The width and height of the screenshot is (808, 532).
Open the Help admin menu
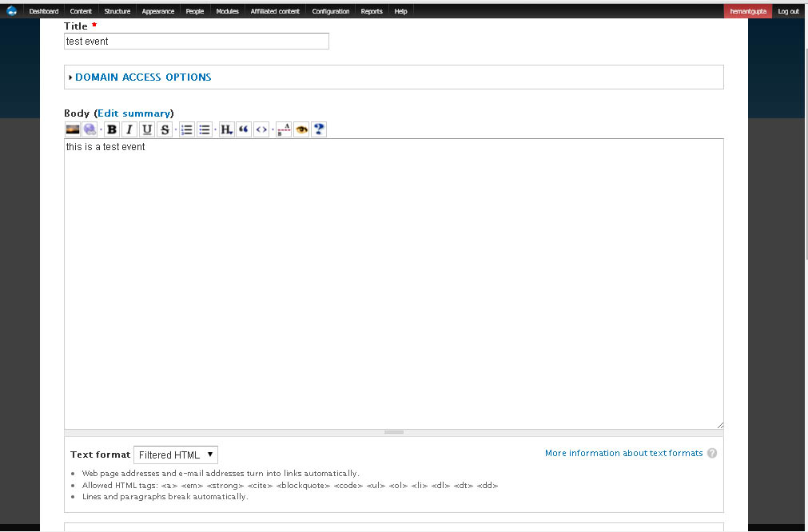tap(401, 11)
